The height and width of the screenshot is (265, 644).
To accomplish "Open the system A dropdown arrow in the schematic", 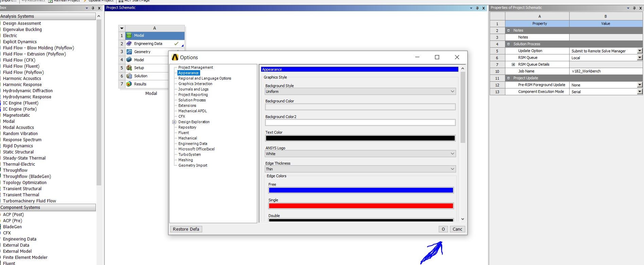I will 122,28.
